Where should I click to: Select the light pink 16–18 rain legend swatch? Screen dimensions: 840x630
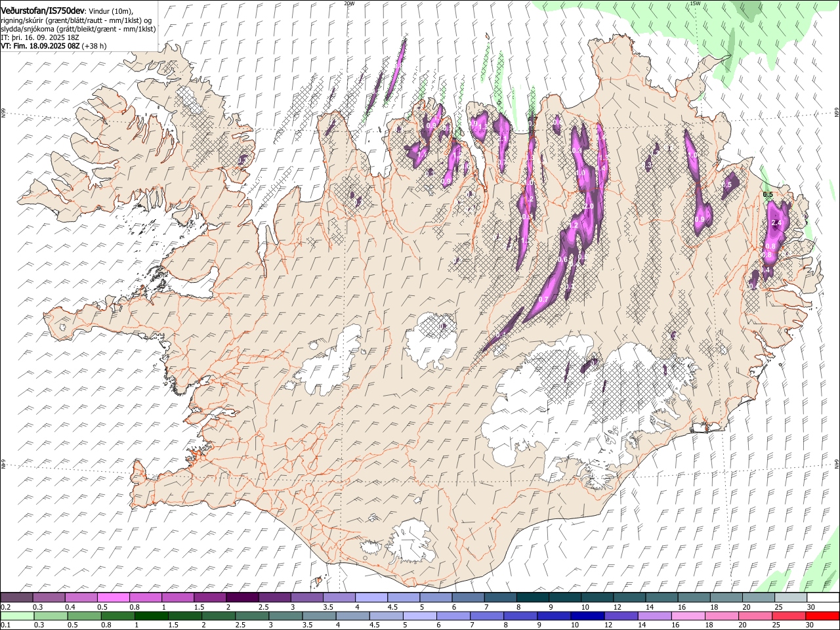pyautogui.click(x=689, y=616)
